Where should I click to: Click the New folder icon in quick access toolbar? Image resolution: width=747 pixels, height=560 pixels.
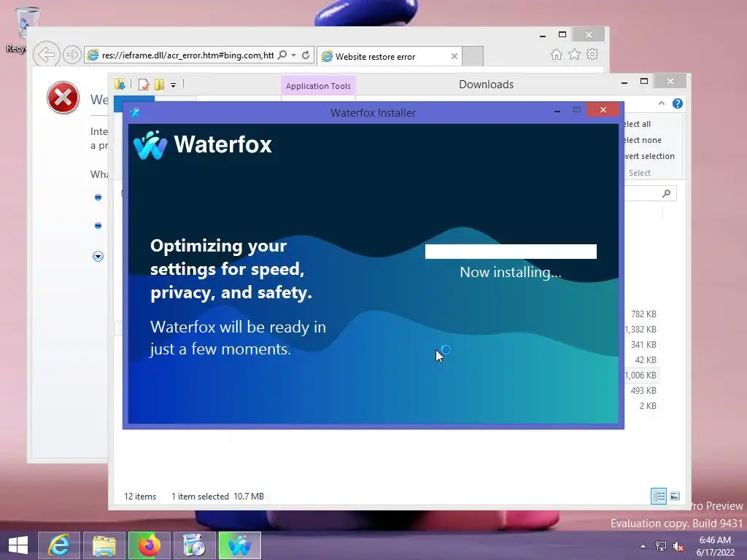160,85
